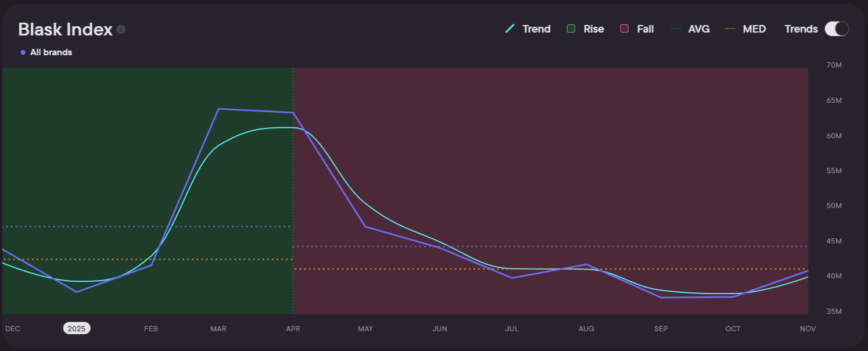Click the pink Fall legend square
Viewport: 868px width, 351px height.
(x=625, y=29)
